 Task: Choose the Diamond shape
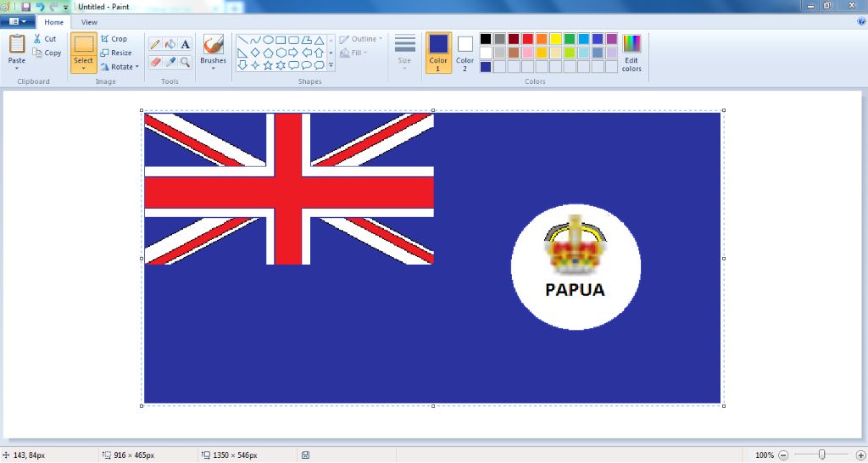coord(255,53)
